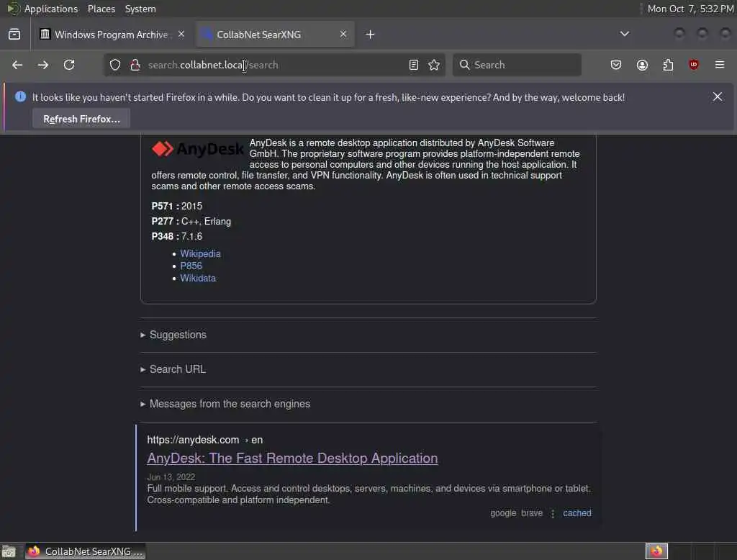Show site security lock info
The width and height of the screenshot is (737, 560).
pos(135,65)
